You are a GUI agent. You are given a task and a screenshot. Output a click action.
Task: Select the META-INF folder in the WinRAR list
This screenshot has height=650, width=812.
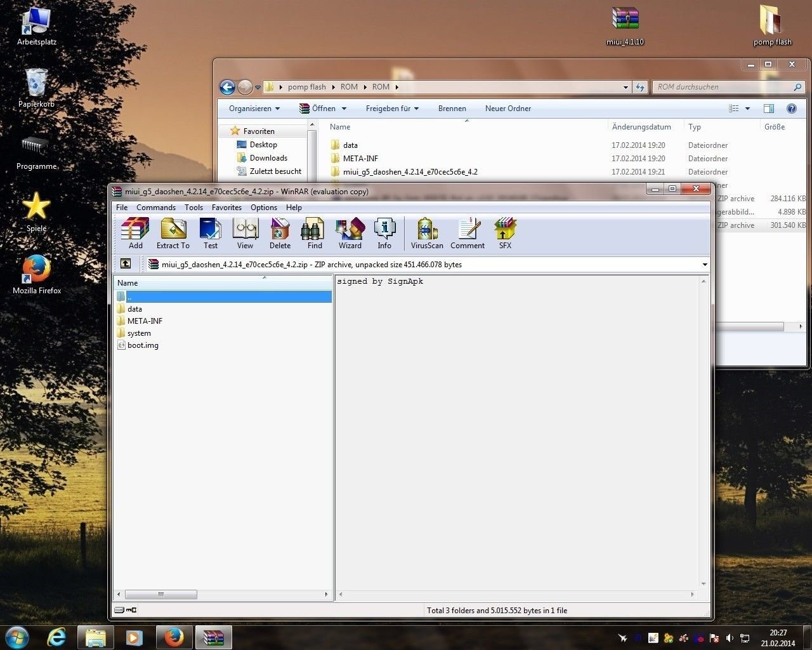pyautogui.click(x=140, y=321)
